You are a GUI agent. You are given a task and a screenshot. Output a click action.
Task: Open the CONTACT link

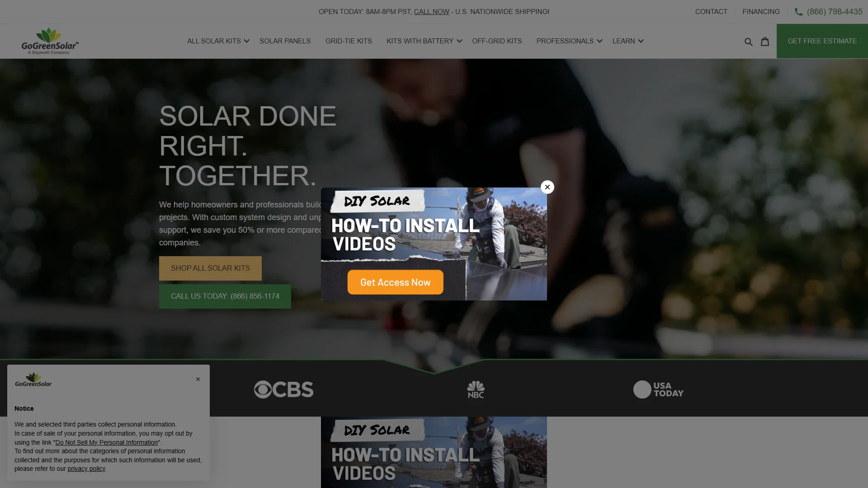click(711, 12)
